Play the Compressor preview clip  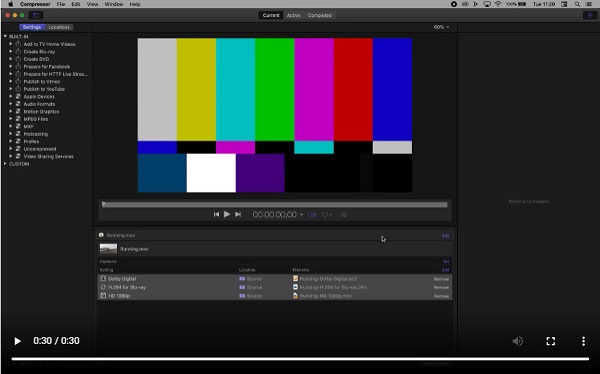click(x=227, y=214)
